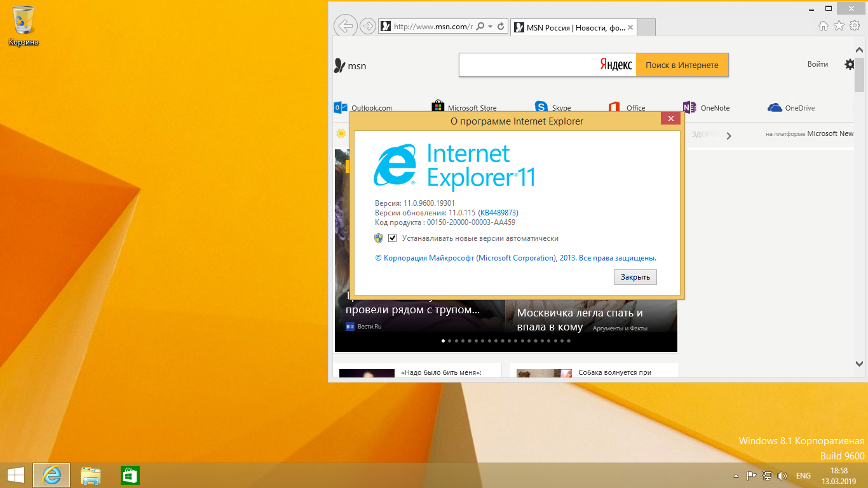
Task: Click the ENG language indicator
Action: coord(803,475)
